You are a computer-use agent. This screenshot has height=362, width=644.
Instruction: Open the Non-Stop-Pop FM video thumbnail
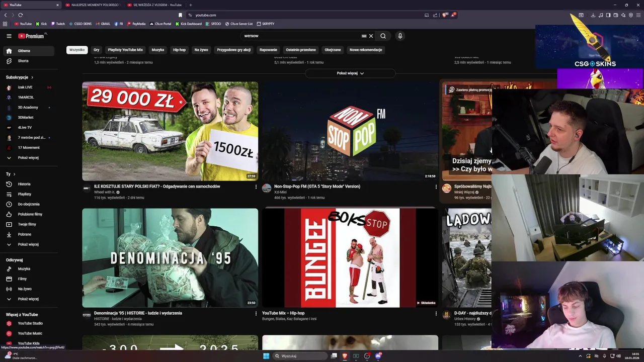tap(350, 131)
